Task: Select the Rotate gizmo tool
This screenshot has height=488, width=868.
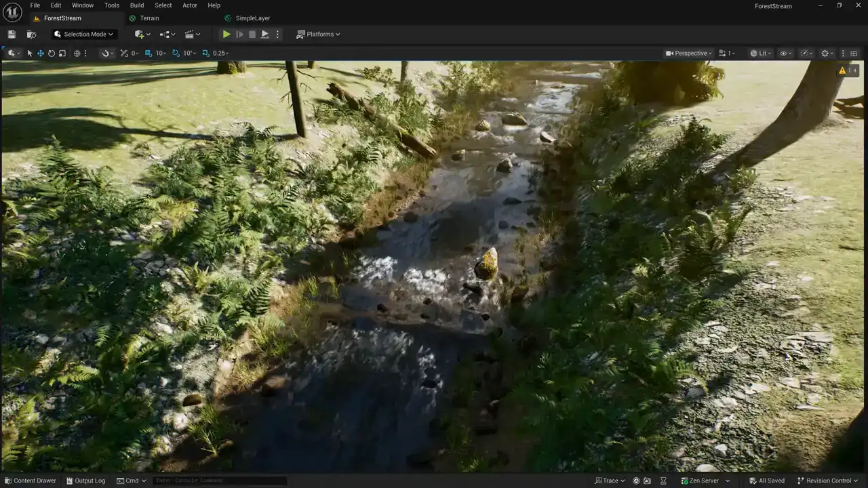Action: coord(52,54)
